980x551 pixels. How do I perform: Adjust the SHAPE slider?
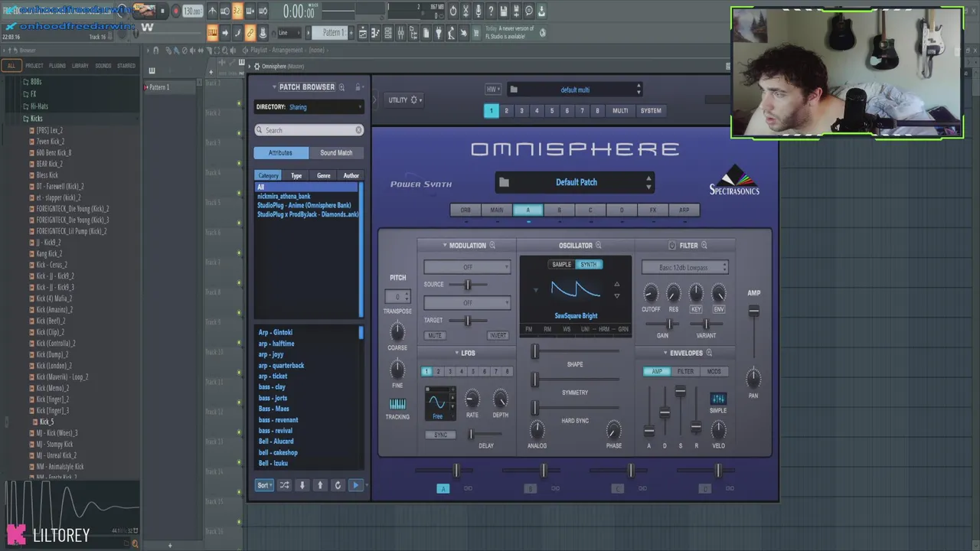pos(535,351)
